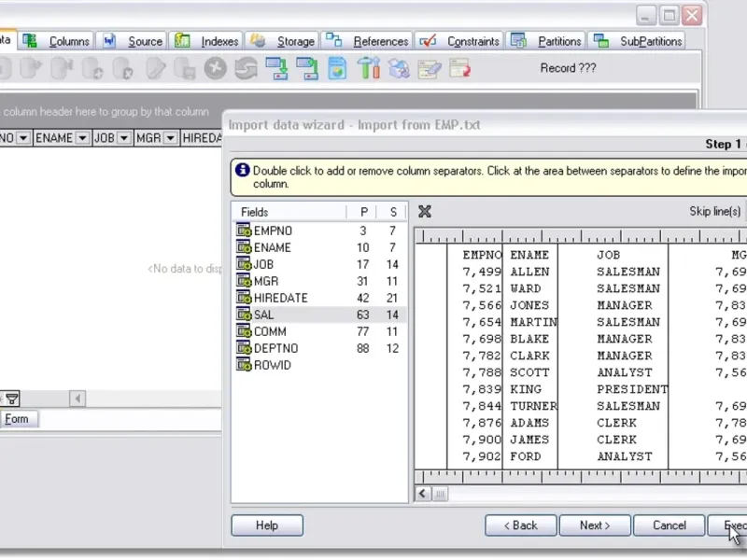Select the JOB field row
747x560 pixels.
319,264
